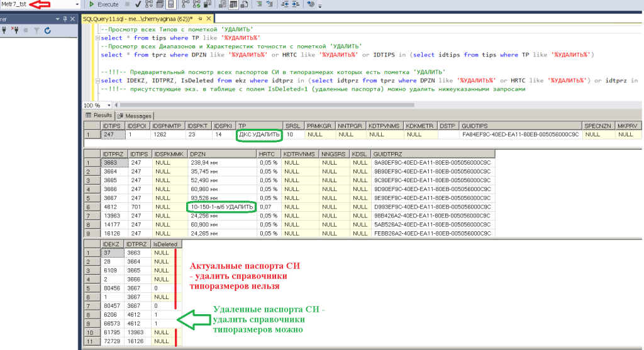The width and height of the screenshot is (644, 350).
Task: Select cell 0,07 in the HRTC column
Action: pyautogui.click(x=269, y=207)
